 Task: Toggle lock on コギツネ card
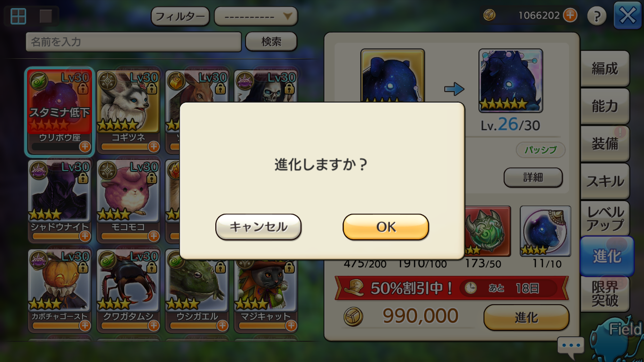pos(152,88)
